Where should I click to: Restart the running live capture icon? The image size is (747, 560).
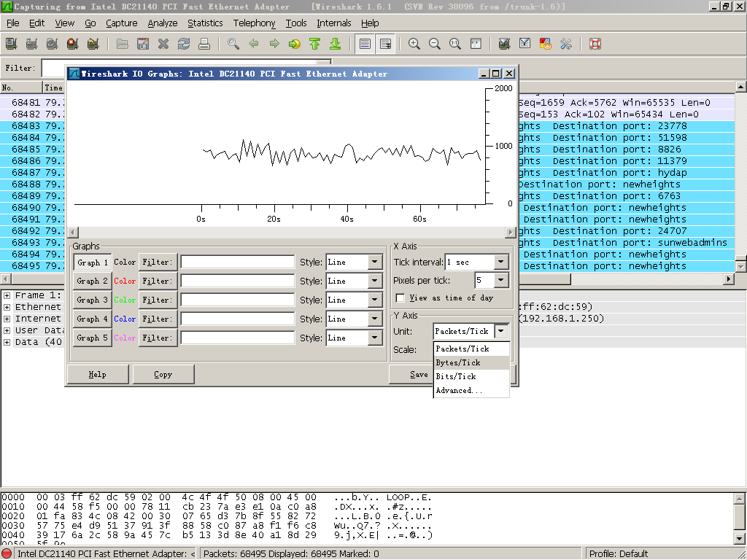coord(93,44)
